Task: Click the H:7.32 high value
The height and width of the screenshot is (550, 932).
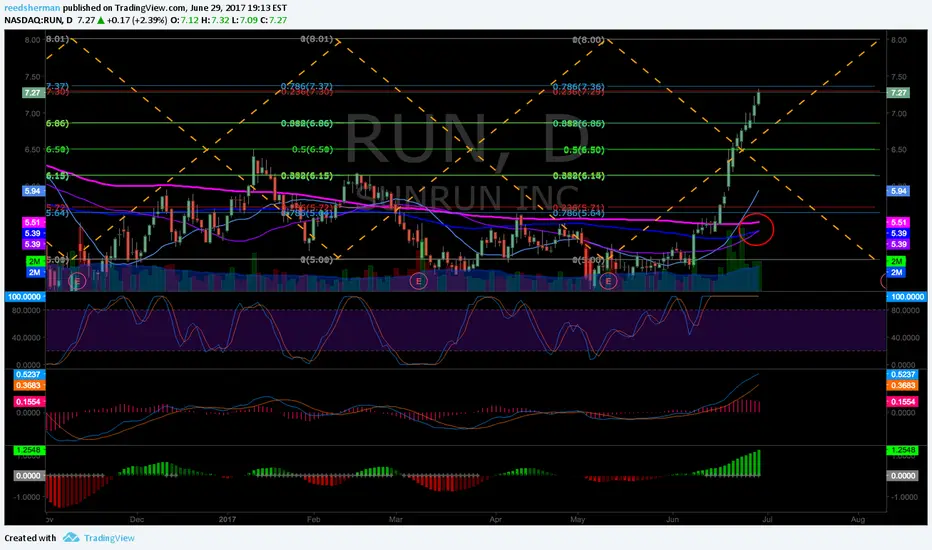Action: pos(215,20)
